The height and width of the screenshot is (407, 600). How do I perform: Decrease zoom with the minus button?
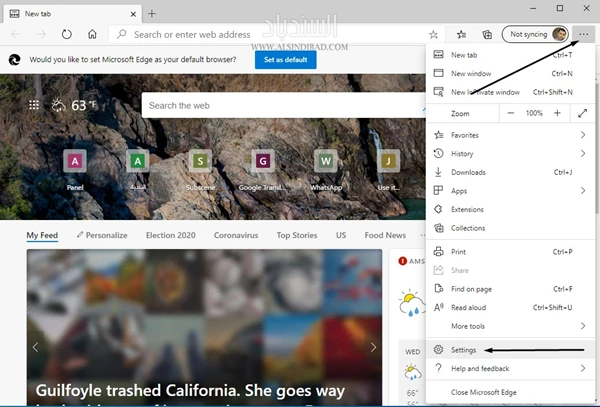coord(510,113)
